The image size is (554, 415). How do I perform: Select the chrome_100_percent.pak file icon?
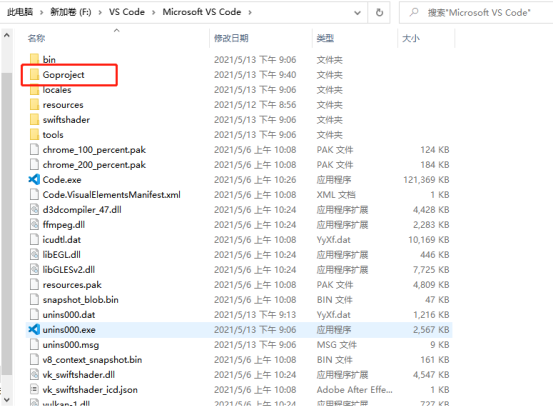pos(34,149)
